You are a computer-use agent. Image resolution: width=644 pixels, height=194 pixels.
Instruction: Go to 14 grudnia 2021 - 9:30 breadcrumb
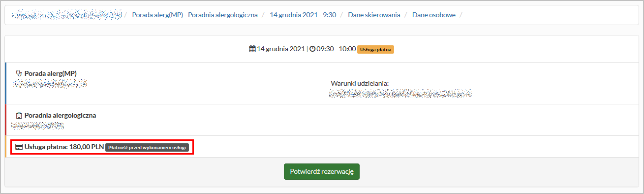(303, 15)
